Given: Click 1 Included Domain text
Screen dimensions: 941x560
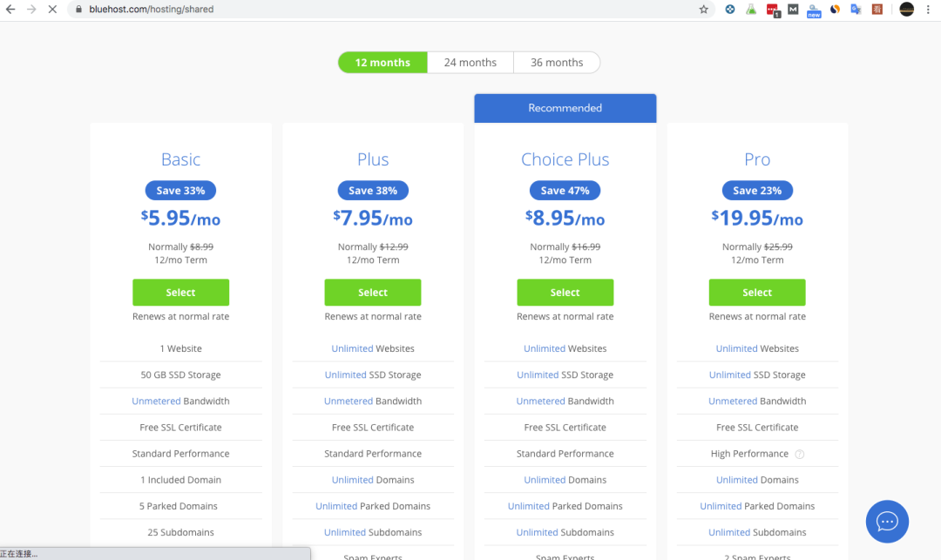Looking at the screenshot, I should click(x=180, y=480).
